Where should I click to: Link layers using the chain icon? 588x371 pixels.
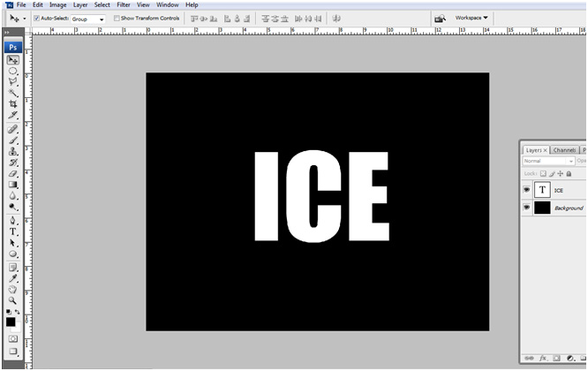click(x=529, y=359)
